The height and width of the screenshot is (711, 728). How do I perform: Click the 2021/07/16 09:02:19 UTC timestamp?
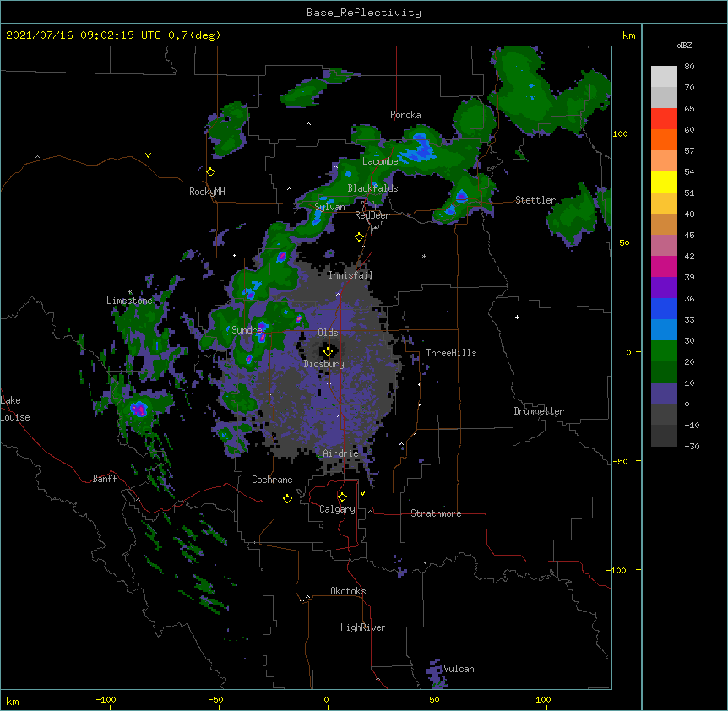[84, 35]
